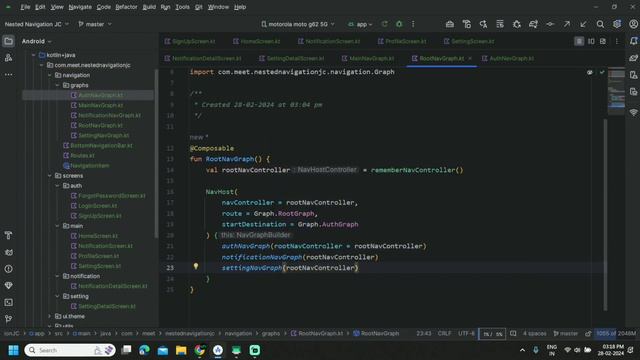Change the Android project view dropdown
Viewport: 640px width, 360px height.
[37, 41]
